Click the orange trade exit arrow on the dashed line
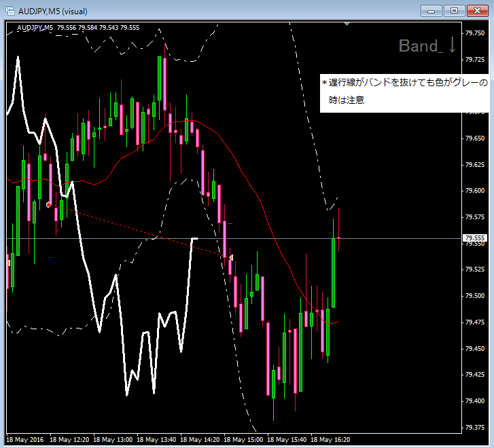The height and width of the screenshot is (448, 494). (x=231, y=258)
